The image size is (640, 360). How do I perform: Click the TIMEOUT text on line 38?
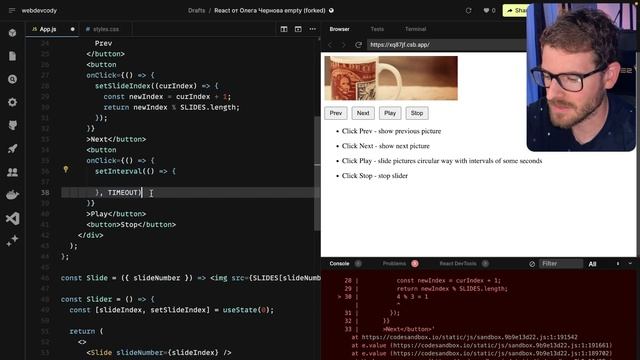coord(122,193)
